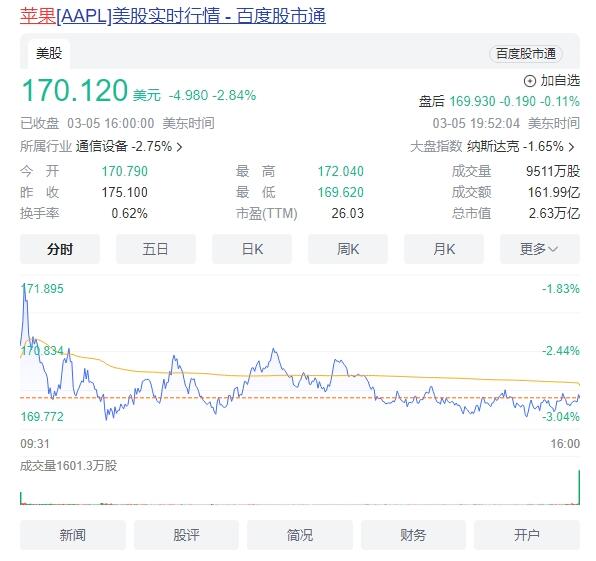The width and height of the screenshot is (596, 561).
Task: Click the 开户 button
Action: point(527,535)
